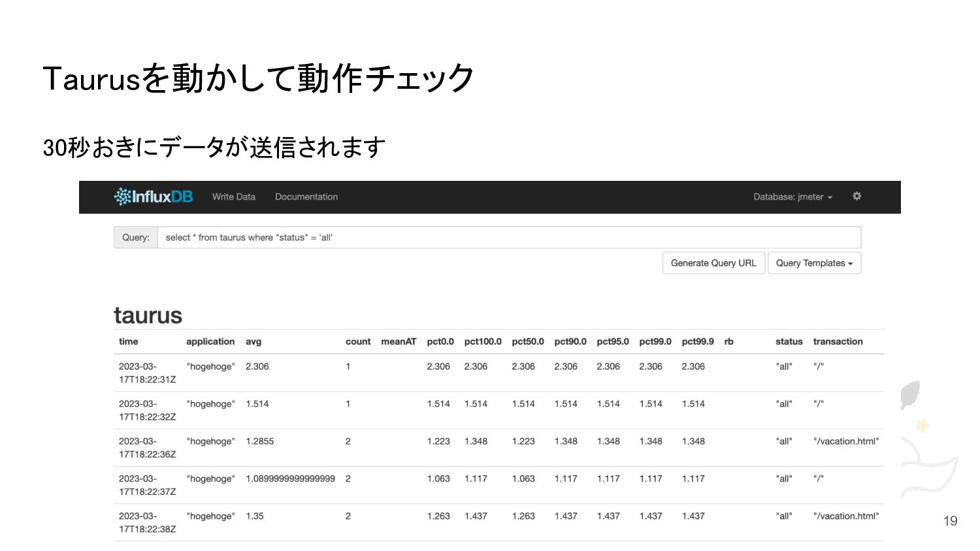Click the time column header
Image resolution: width=980 pixels, height=551 pixels.
click(129, 341)
